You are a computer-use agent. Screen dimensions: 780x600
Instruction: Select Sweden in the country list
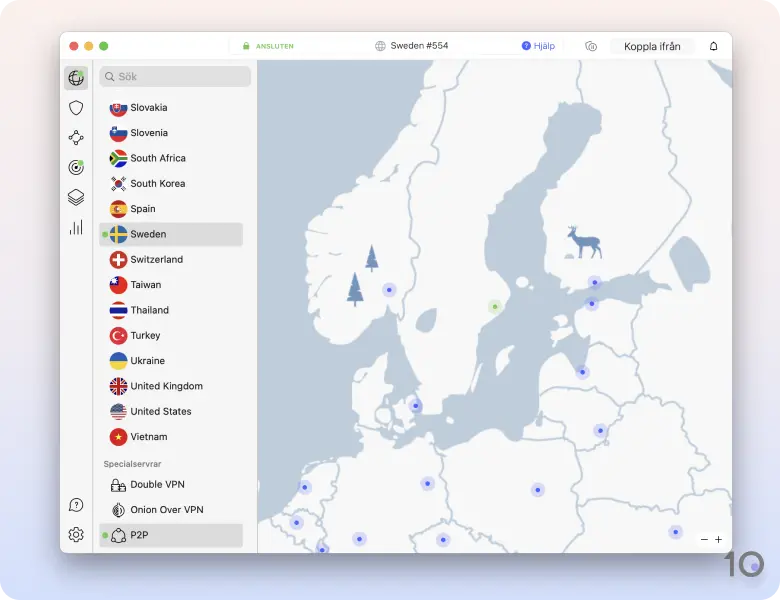tap(171, 234)
